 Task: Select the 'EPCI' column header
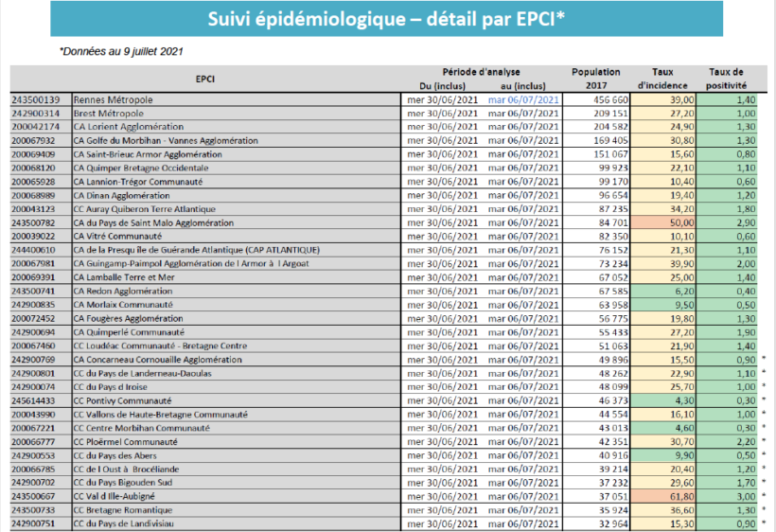pyautogui.click(x=204, y=79)
